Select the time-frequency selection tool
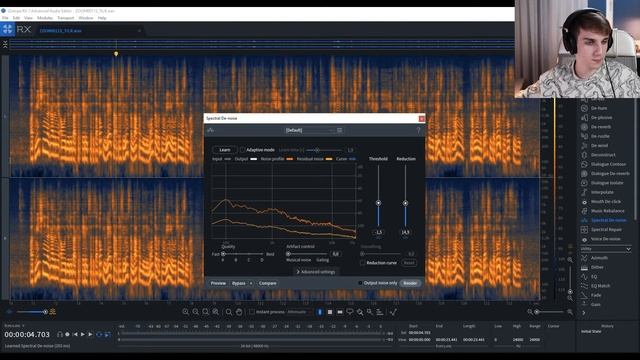 (x=330, y=312)
